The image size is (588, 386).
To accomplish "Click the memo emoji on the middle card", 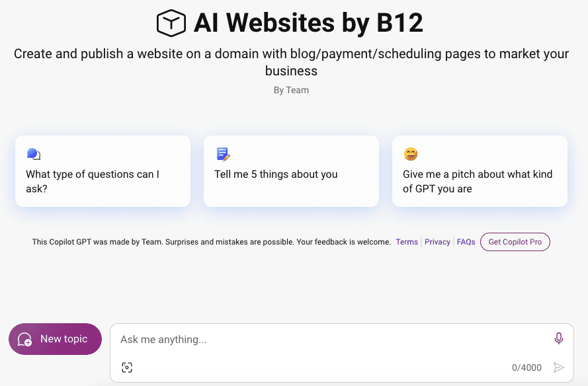I will [x=221, y=153].
